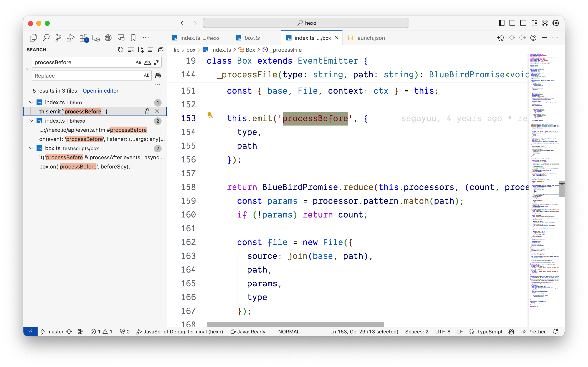Switch to the launch.json tab
Viewport: 588px width, 367px height.
coord(370,38)
